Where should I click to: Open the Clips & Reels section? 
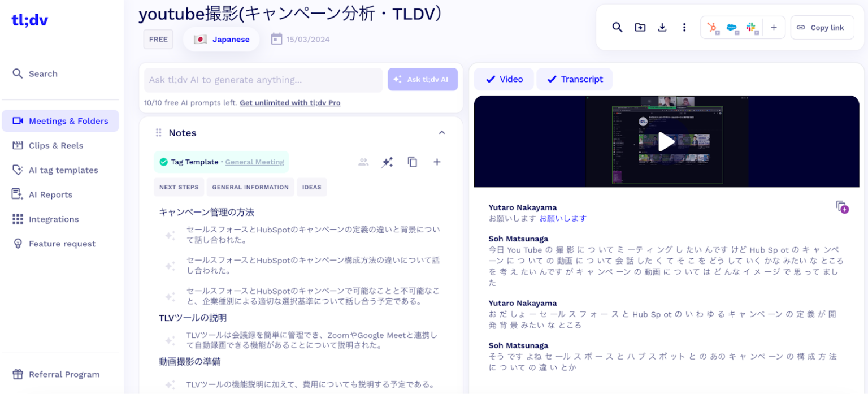point(57,145)
